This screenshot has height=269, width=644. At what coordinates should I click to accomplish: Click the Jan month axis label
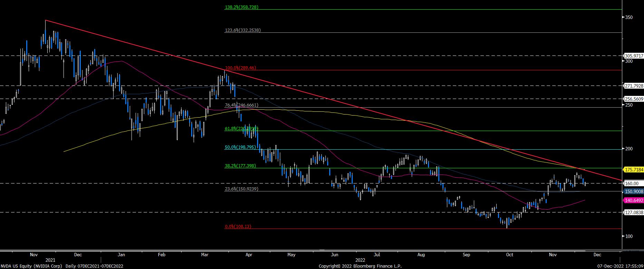[121, 255]
